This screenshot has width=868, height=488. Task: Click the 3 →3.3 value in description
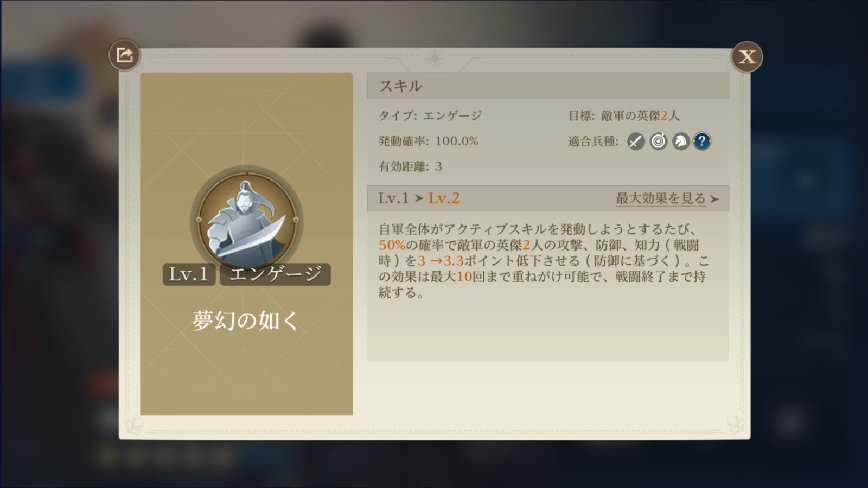(441, 261)
